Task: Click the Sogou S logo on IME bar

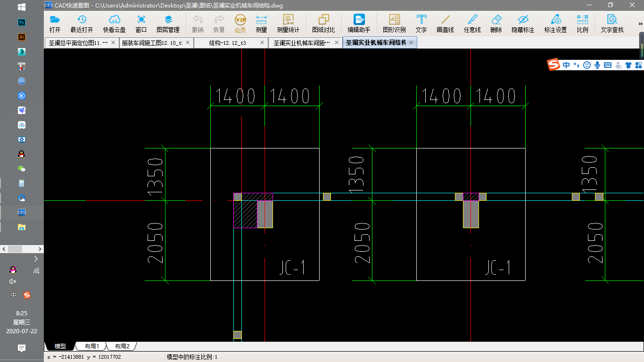Action: click(553, 65)
